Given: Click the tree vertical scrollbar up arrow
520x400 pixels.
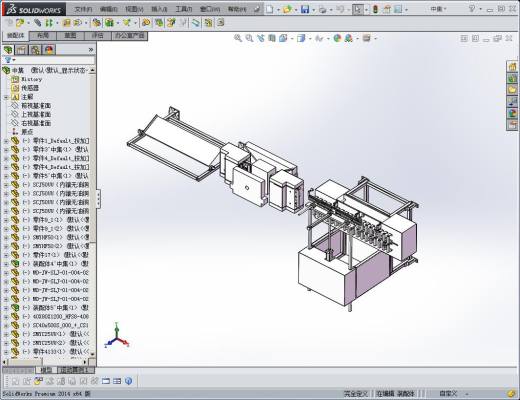Looking at the screenshot, I should [92, 70].
